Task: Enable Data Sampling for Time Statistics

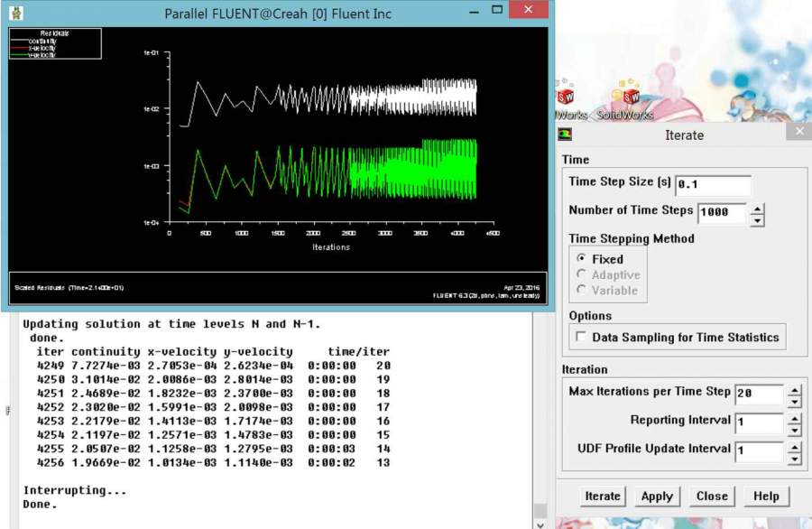Action: coord(581,337)
